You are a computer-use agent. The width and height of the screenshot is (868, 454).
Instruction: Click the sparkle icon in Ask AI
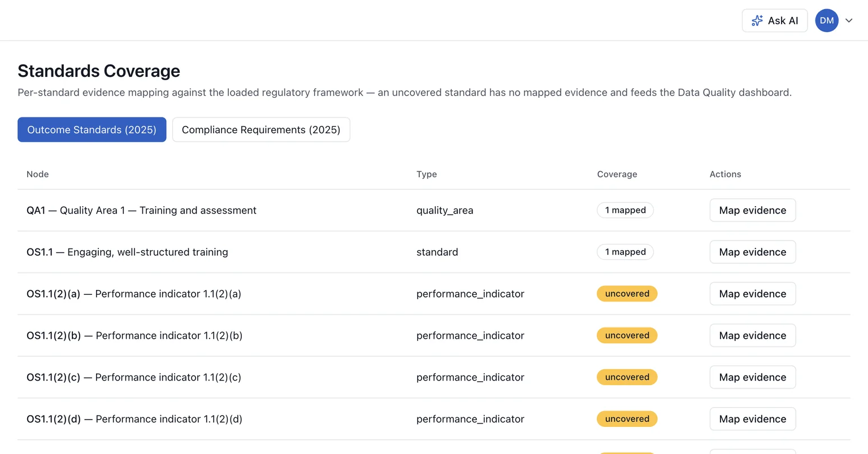757,21
